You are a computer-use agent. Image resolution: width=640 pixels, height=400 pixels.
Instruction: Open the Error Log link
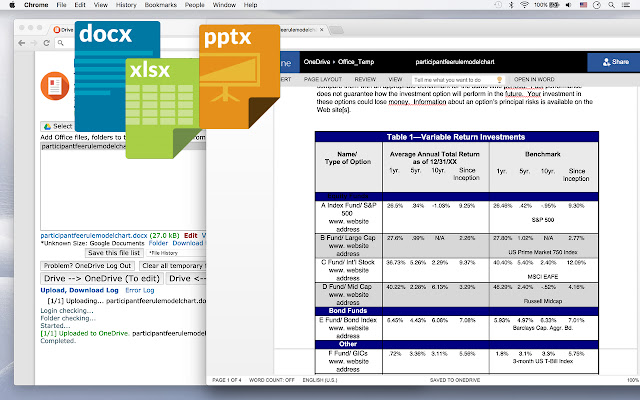pos(140,290)
